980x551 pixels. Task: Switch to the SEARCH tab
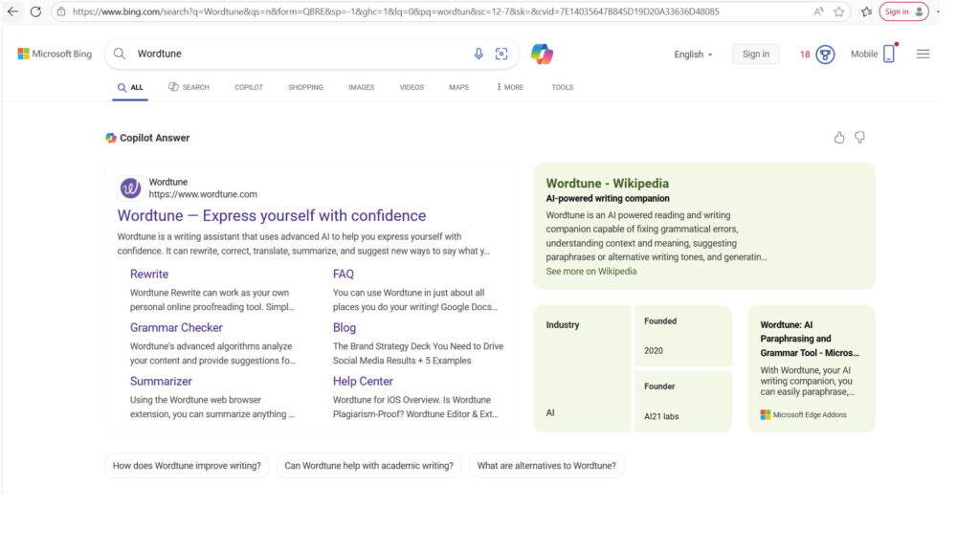click(189, 87)
